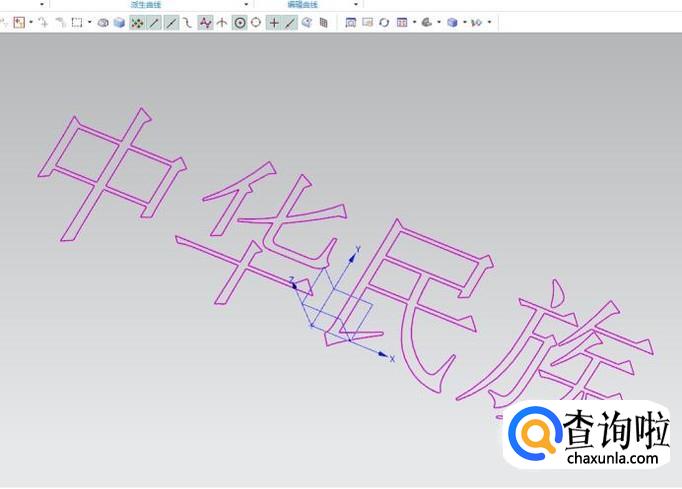Viewport: 682px width, 489px height.
Task: Open the 编辑曲线 toolbar group label
Action: click(301, 5)
